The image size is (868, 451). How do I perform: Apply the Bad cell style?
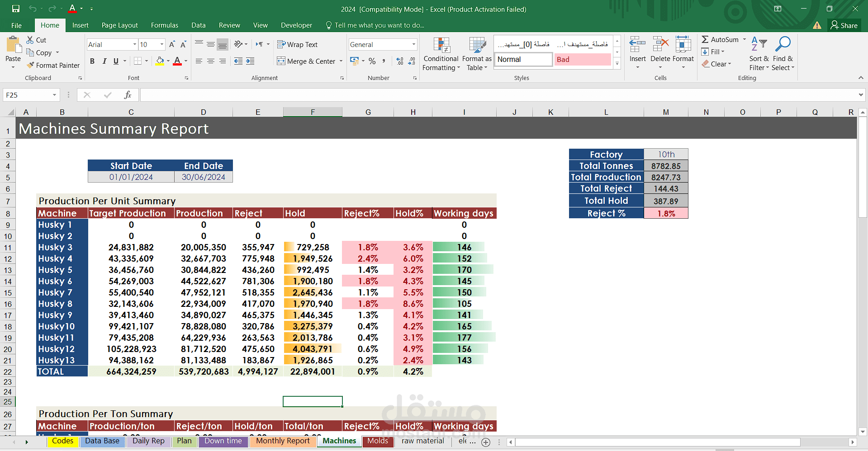pos(583,59)
